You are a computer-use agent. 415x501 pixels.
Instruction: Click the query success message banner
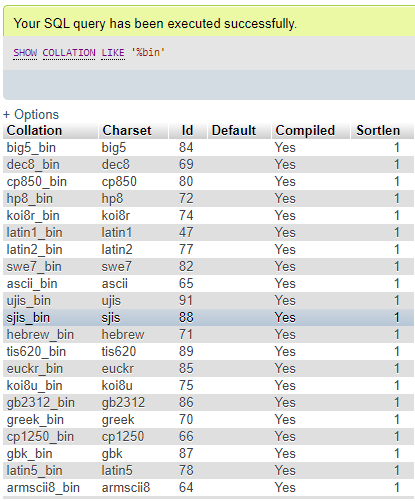[x=209, y=22]
